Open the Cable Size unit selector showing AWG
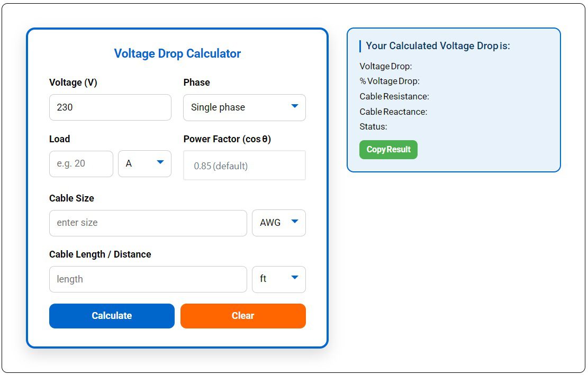The height and width of the screenshot is (375, 588). click(x=278, y=223)
